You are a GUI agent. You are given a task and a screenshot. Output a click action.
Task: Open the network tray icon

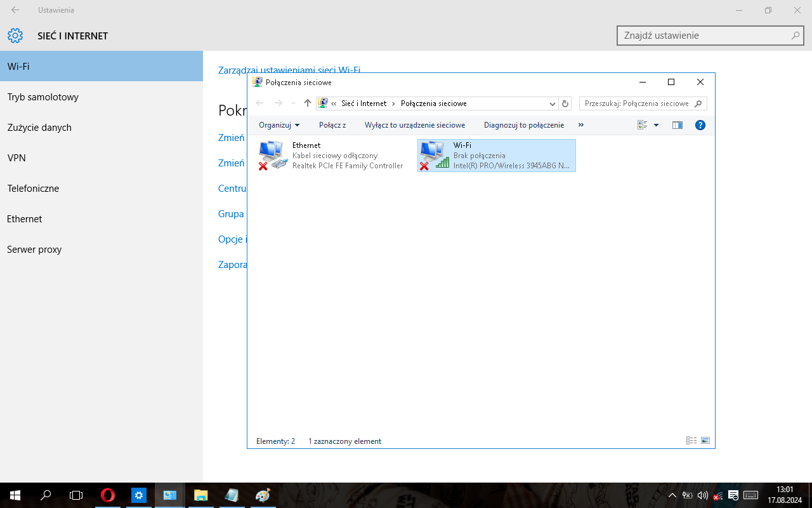click(x=718, y=495)
